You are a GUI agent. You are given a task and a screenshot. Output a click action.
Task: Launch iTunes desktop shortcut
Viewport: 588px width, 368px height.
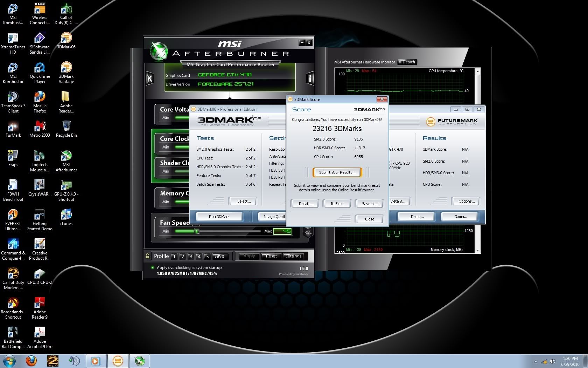[x=66, y=217]
